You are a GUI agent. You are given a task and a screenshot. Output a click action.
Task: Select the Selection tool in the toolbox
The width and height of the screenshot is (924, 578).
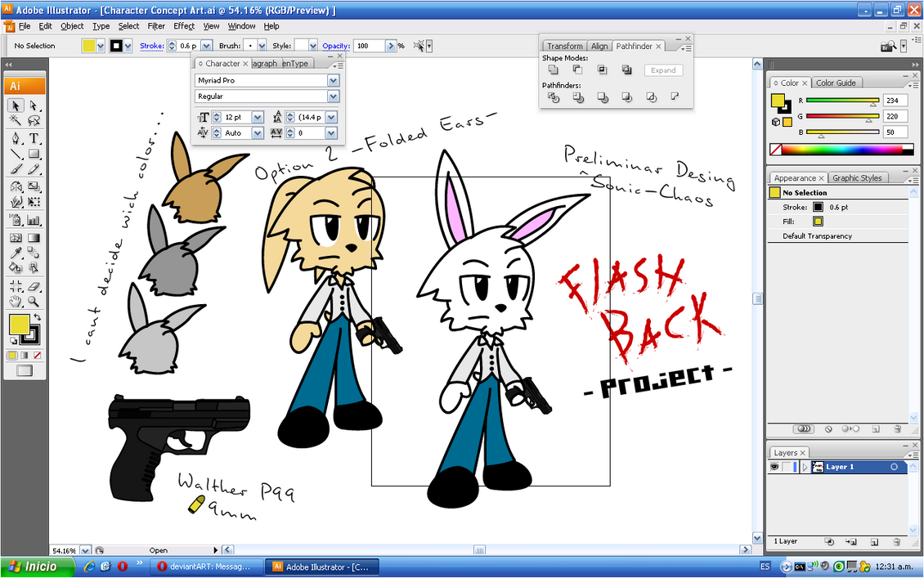14,105
